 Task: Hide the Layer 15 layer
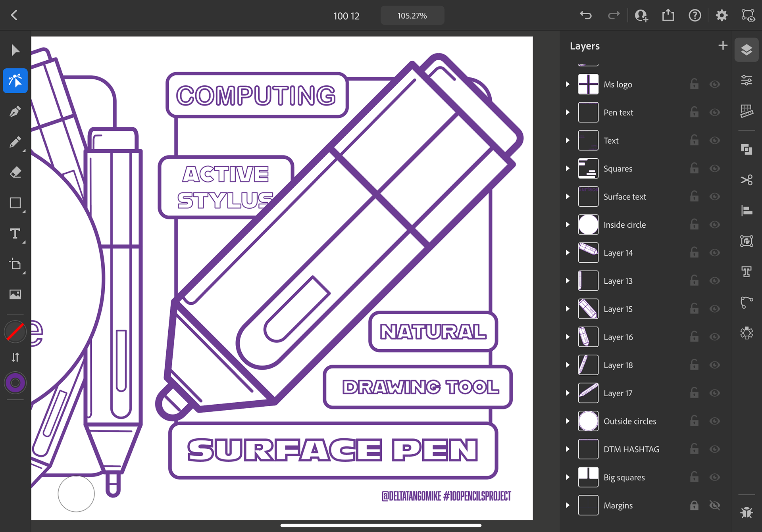pos(715,309)
